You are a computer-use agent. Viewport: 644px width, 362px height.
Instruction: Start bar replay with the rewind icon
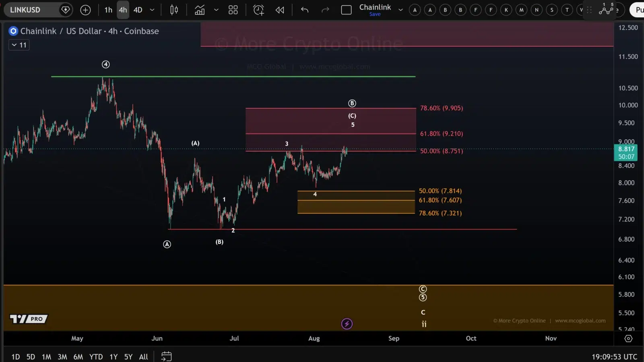click(x=280, y=10)
